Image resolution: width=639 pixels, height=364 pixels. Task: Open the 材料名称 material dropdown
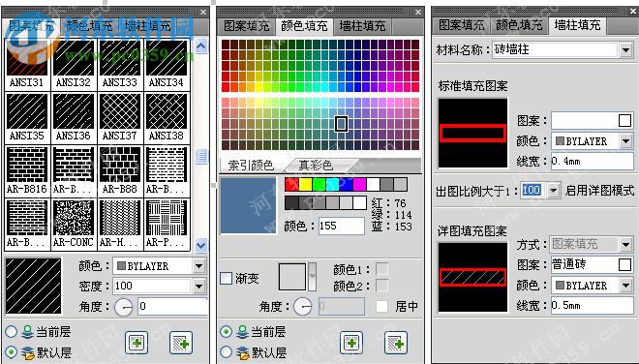click(x=626, y=50)
